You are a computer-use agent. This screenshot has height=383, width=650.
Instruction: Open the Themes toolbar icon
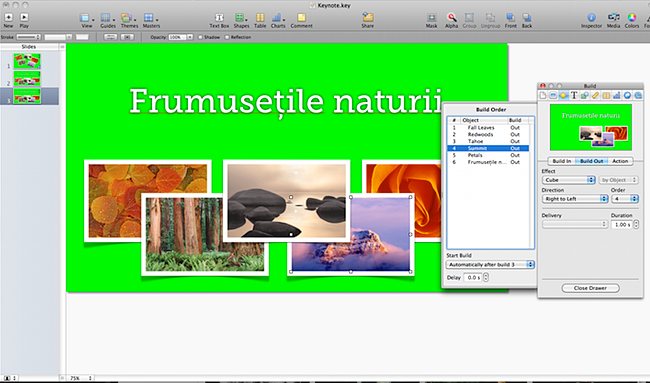[x=126, y=17]
